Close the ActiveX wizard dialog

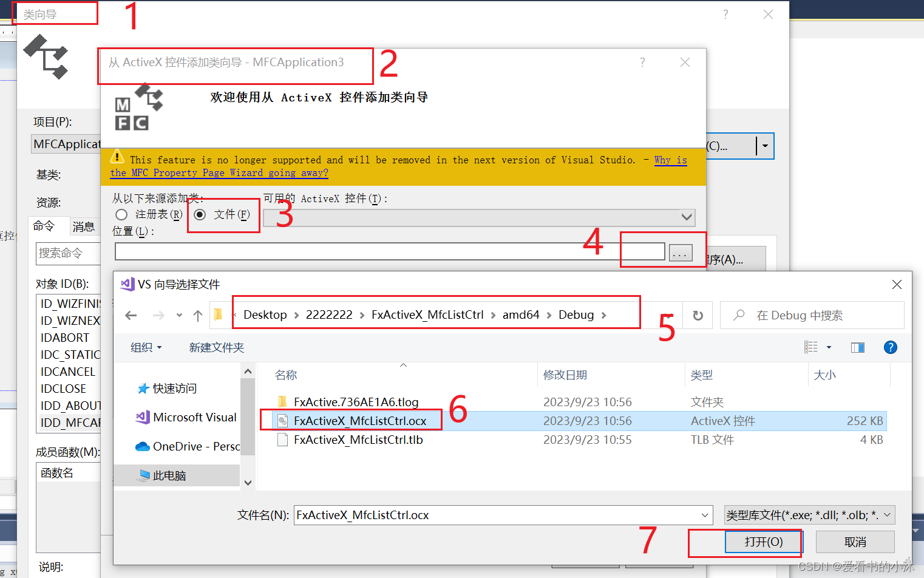[685, 62]
